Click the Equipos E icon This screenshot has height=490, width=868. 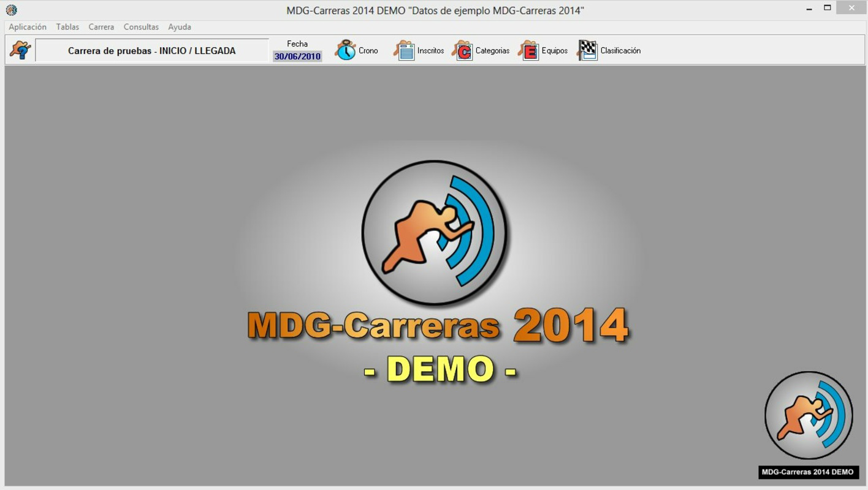[528, 50]
